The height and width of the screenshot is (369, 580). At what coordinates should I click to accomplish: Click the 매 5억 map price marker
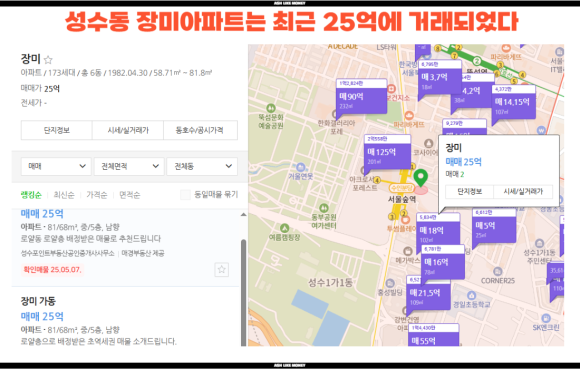click(494, 226)
